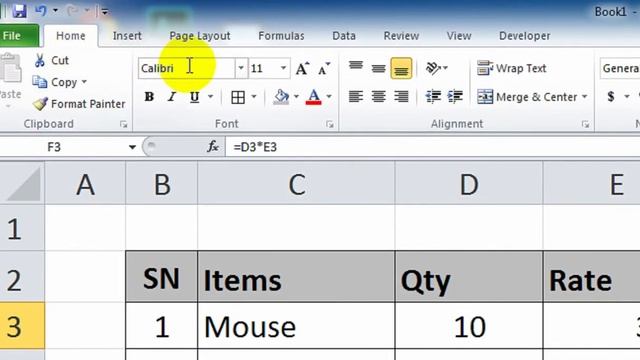Image resolution: width=640 pixels, height=360 pixels.
Task: Select Center alignment icon
Action: [x=378, y=97]
